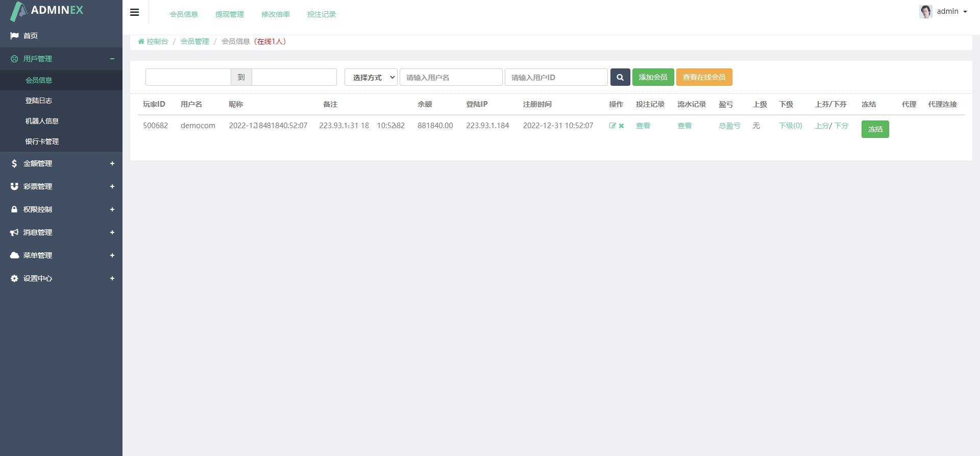980x456 pixels.
Task: Click the green 添加会员 button
Action: (653, 77)
